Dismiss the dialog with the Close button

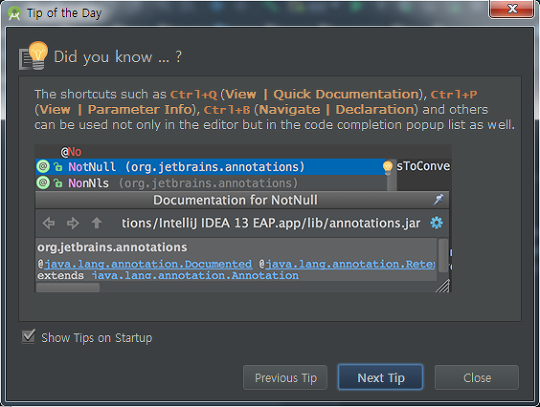tap(477, 378)
